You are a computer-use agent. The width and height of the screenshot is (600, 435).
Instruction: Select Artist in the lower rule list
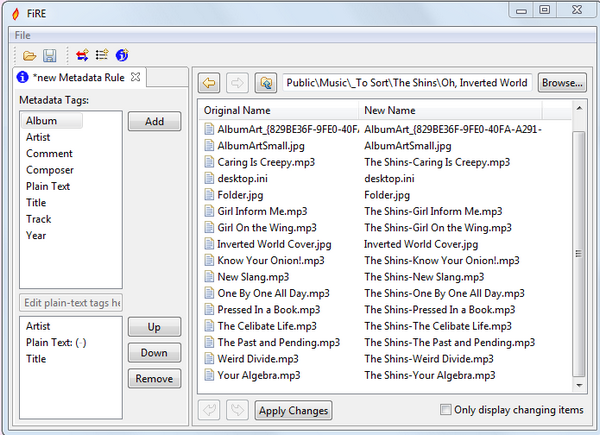pos(38,326)
